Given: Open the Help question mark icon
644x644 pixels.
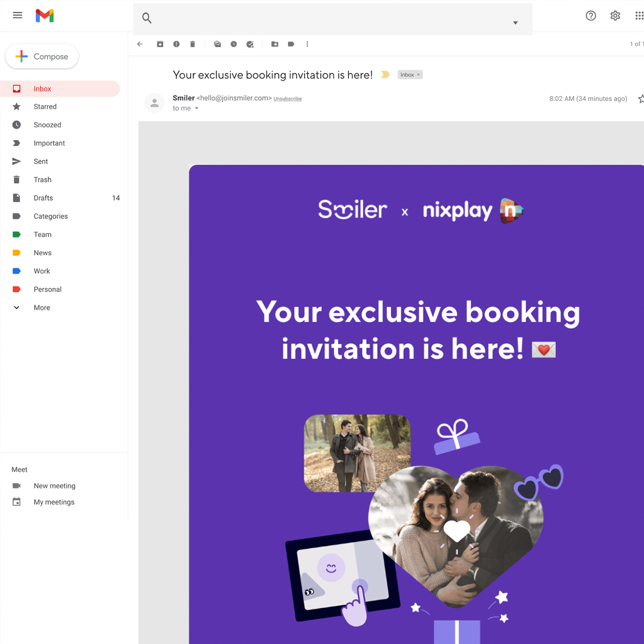Looking at the screenshot, I should click(590, 16).
